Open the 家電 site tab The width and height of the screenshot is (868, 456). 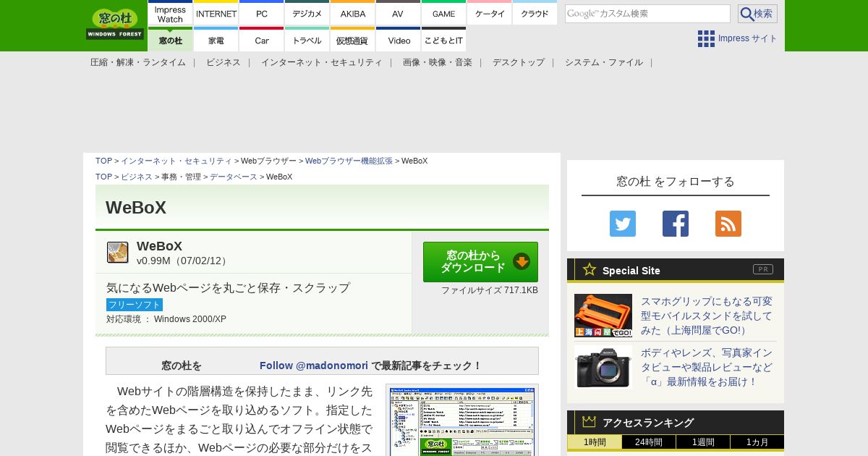216,40
